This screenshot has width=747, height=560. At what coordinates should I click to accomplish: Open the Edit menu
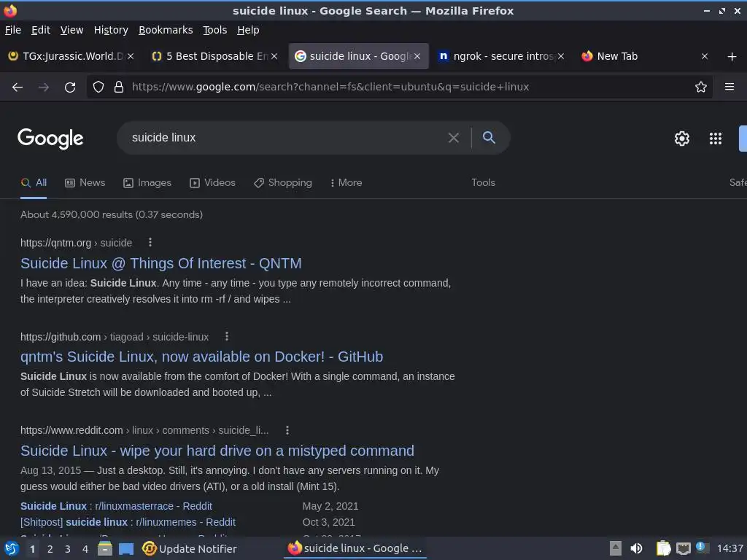(41, 30)
